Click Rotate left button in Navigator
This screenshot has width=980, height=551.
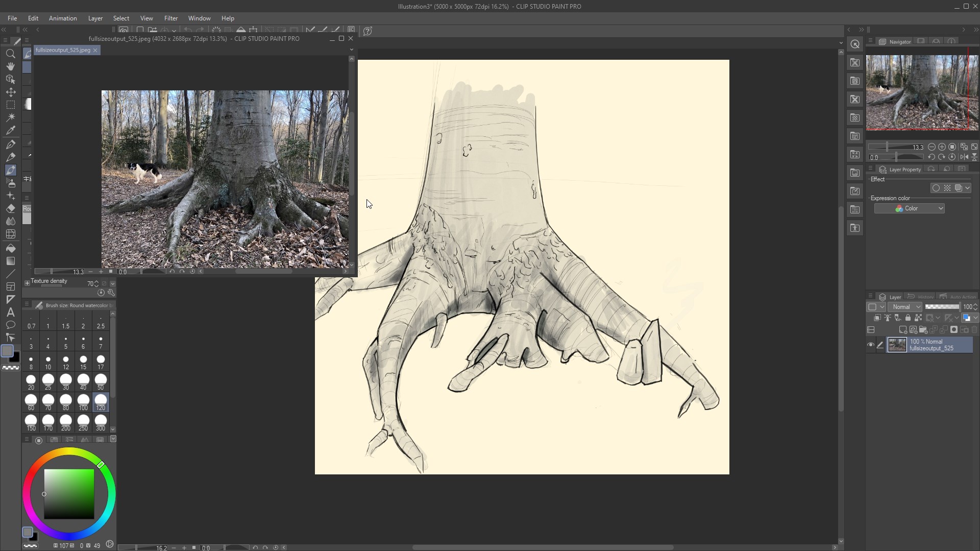tap(932, 157)
